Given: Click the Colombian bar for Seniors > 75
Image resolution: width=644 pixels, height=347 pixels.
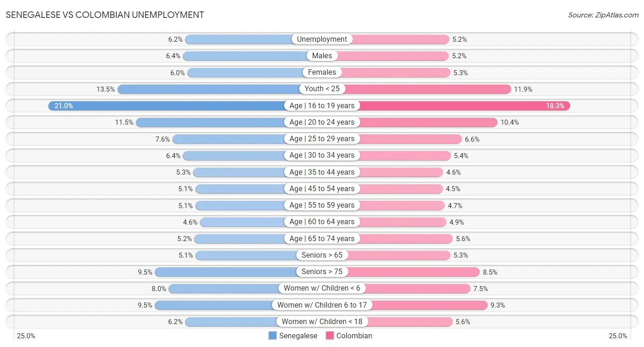Looking at the screenshot, I should 412,272.
